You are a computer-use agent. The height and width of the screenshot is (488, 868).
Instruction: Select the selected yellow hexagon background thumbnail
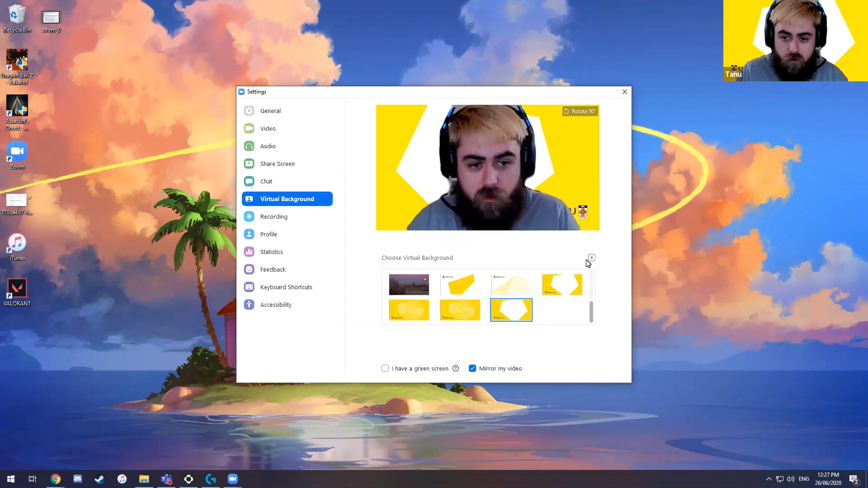coord(511,310)
